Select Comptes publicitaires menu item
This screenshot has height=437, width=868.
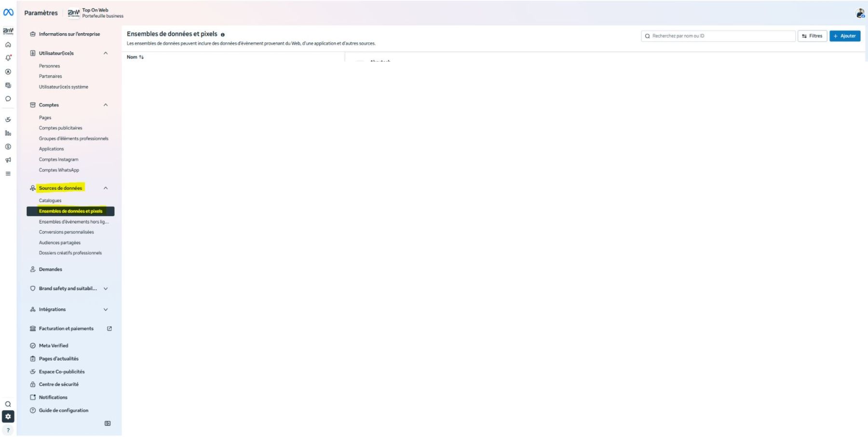[61, 128]
